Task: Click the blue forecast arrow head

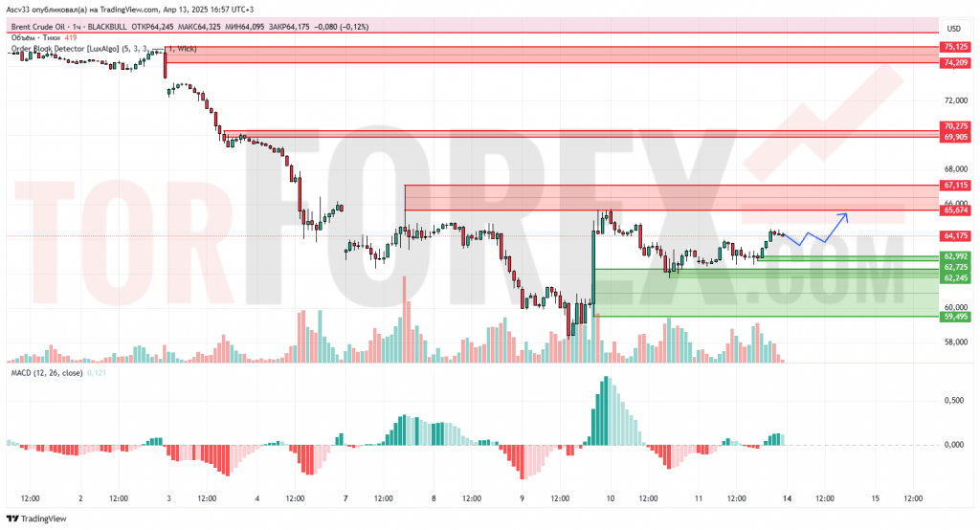Action: 844,216
